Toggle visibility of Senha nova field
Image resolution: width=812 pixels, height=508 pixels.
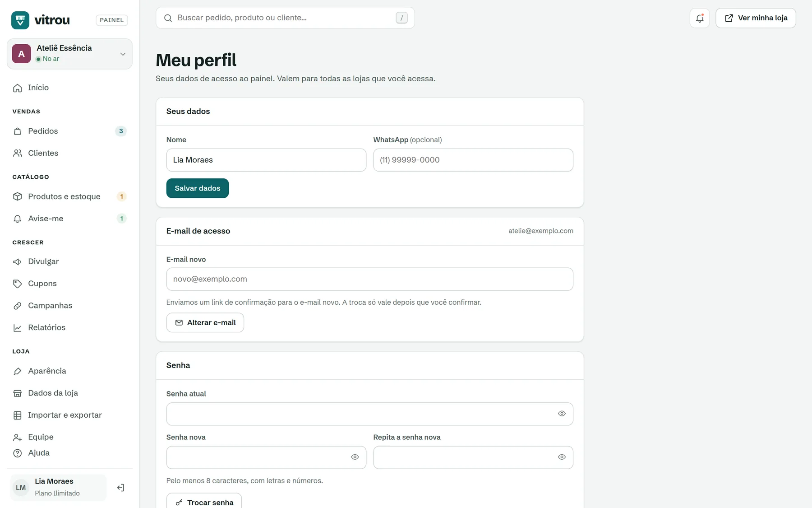click(355, 457)
